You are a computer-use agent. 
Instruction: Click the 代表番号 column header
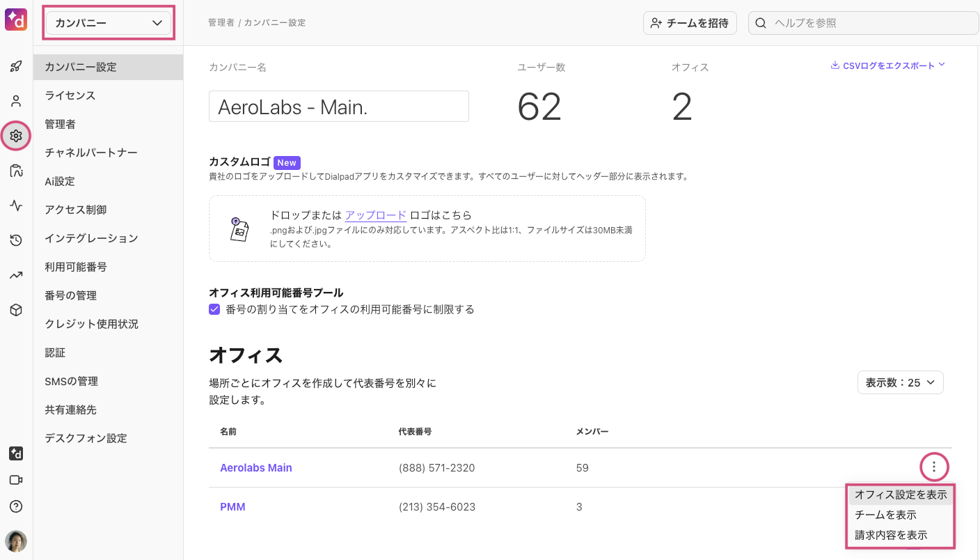(416, 431)
